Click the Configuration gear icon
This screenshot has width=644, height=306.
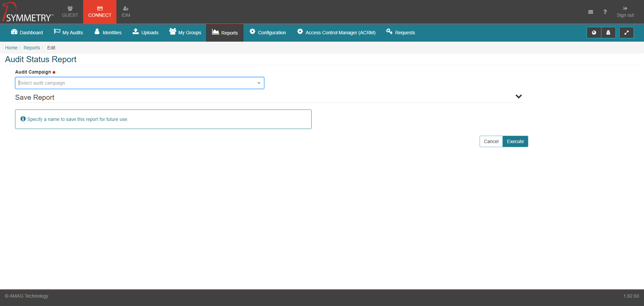pyautogui.click(x=252, y=31)
